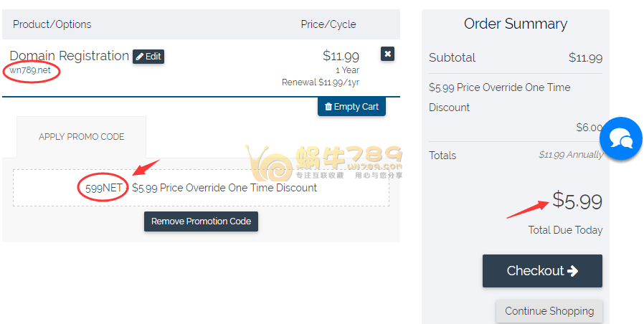This screenshot has width=644, height=324.
Task: Click the $11.99 Annually totals text
Action: pos(570,155)
